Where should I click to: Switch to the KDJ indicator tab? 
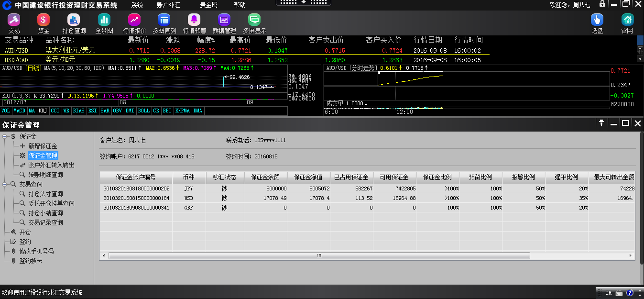pos(43,111)
